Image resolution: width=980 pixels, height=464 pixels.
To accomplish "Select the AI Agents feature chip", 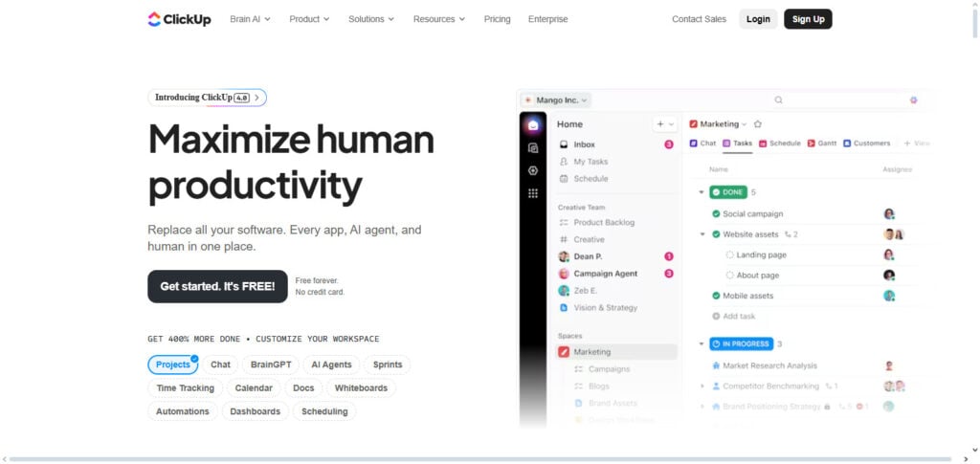I will (x=331, y=365).
